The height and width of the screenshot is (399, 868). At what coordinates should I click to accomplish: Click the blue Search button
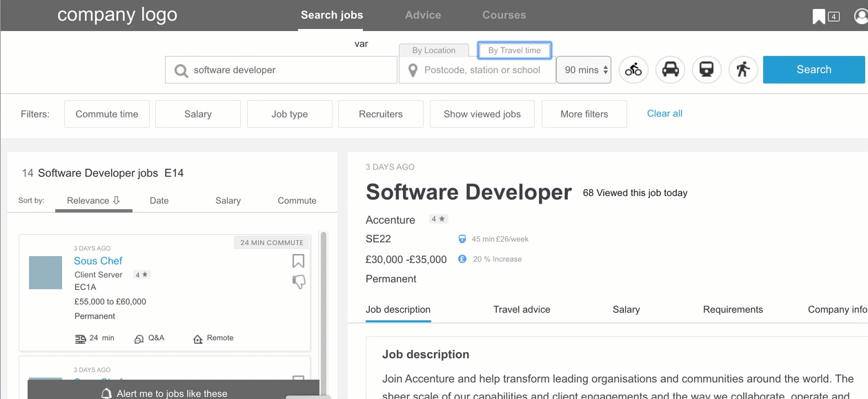click(814, 70)
